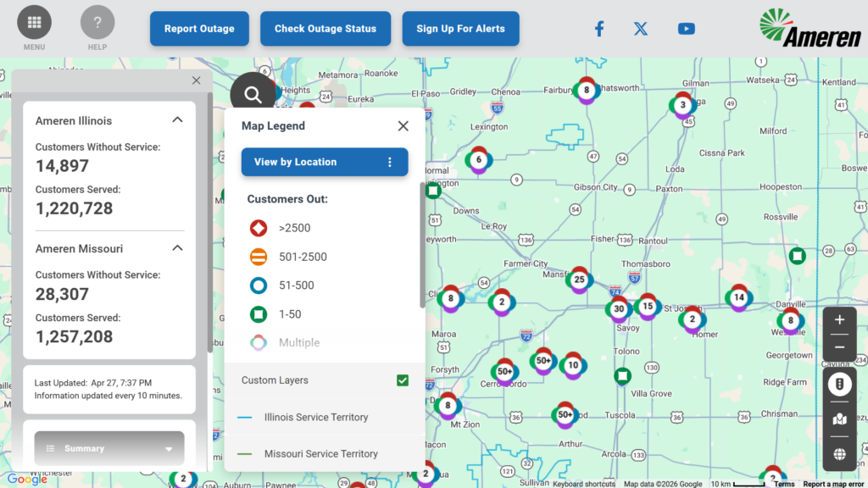Click Report Outage button
Image resolution: width=868 pixels, height=488 pixels.
(x=199, y=29)
